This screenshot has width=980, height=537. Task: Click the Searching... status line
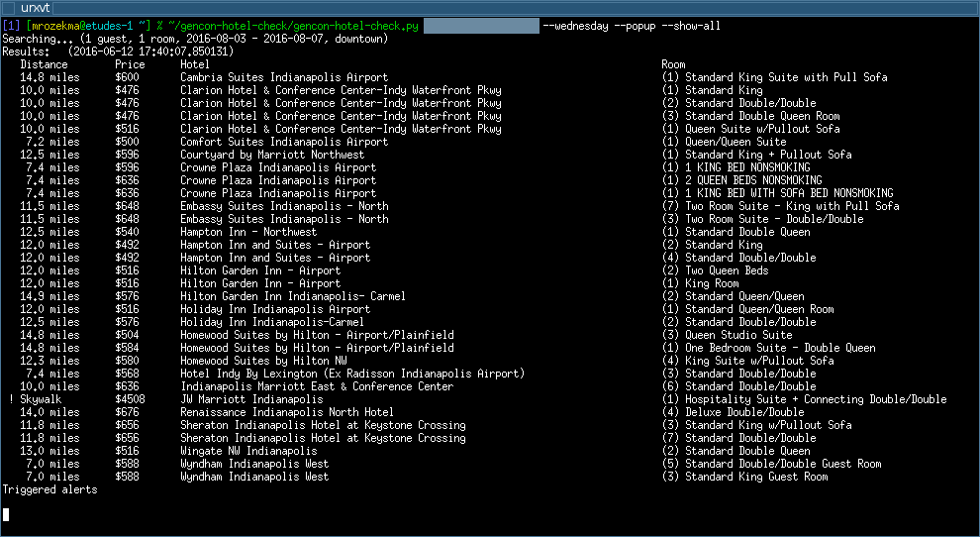pyautogui.click(x=195, y=39)
